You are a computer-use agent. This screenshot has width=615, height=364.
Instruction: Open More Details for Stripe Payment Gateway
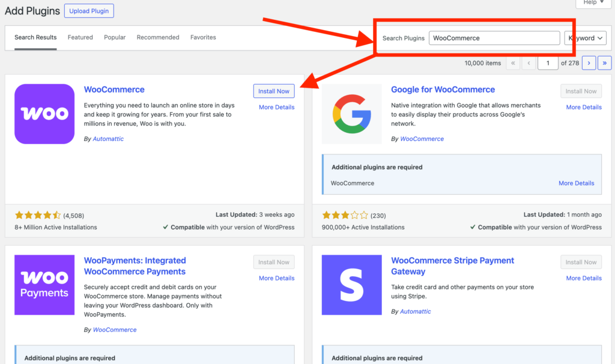584,278
